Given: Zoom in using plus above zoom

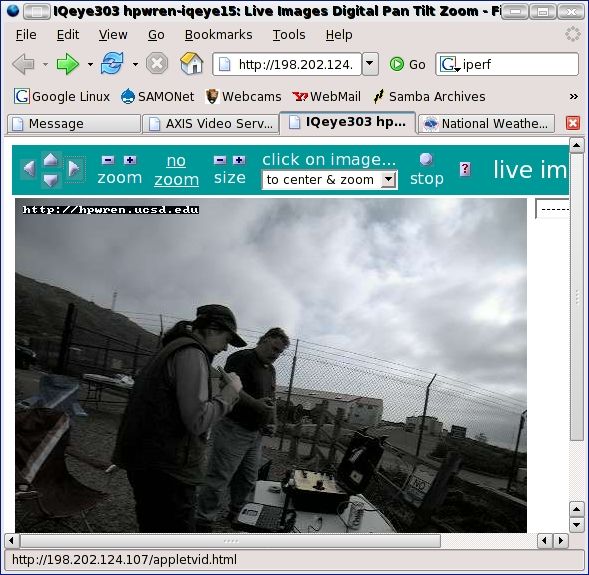Looking at the screenshot, I should tap(130, 160).
